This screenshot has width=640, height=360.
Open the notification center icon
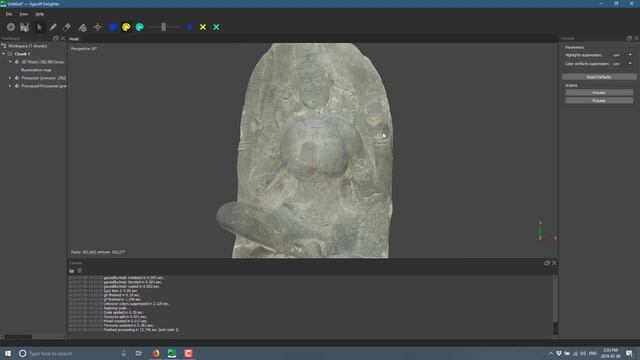click(x=629, y=353)
